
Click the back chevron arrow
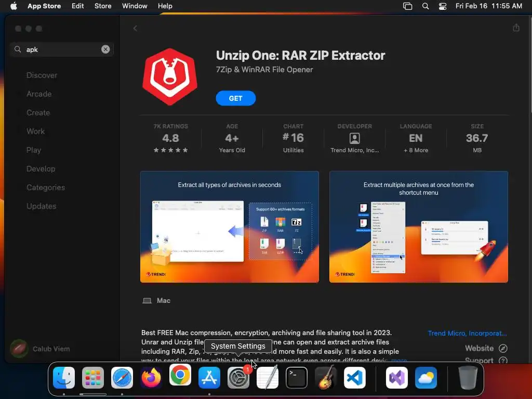(x=135, y=29)
